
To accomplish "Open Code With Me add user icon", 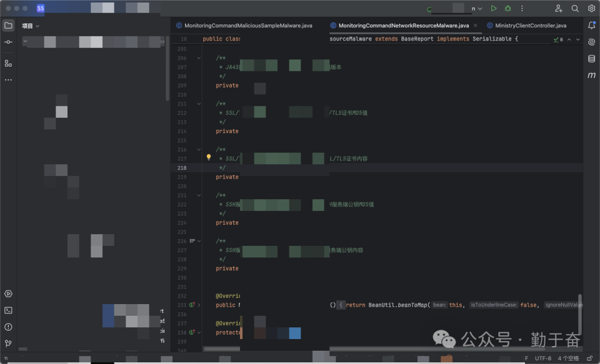I will click(559, 8).
